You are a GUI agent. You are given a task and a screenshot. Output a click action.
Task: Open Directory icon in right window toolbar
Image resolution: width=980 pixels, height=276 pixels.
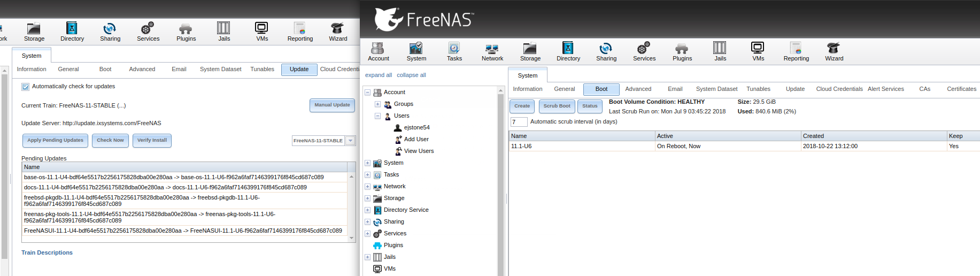point(568,52)
